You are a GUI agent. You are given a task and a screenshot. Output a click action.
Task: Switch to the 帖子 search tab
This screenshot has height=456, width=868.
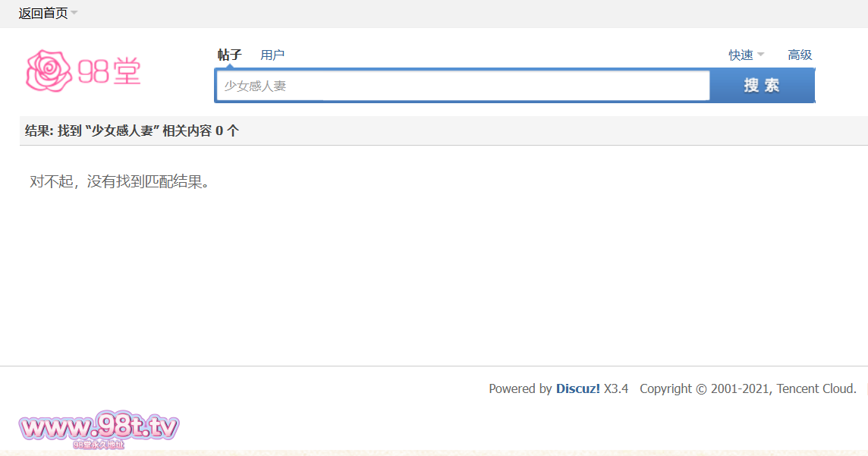coord(229,55)
